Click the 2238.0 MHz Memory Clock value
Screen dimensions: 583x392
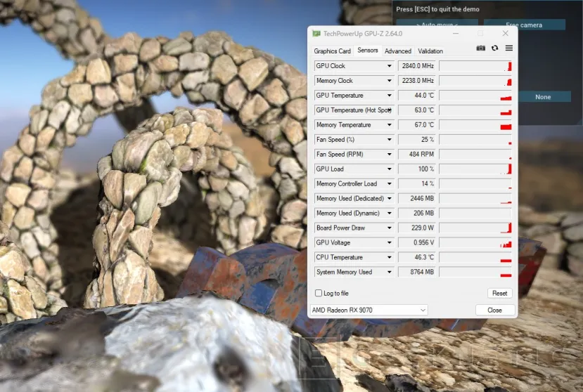point(417,81)
